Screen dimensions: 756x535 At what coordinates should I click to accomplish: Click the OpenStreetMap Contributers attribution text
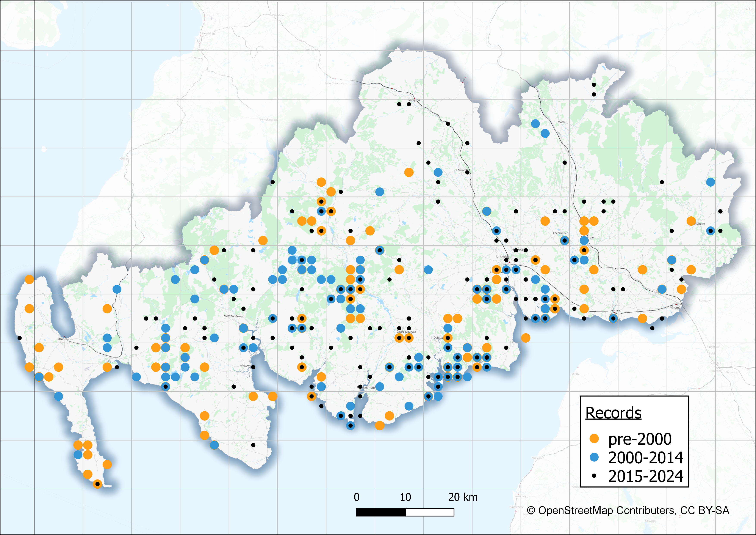(628, 510)
